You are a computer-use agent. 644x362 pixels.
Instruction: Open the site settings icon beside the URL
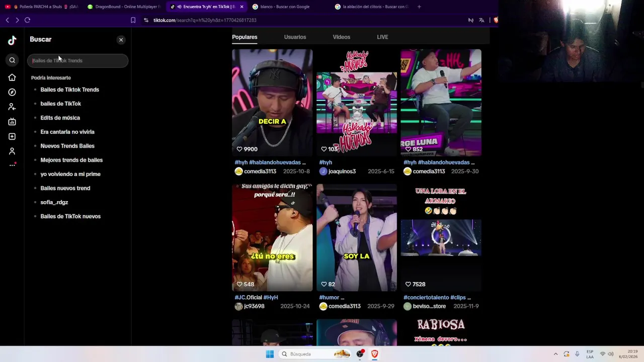point(146,20)
